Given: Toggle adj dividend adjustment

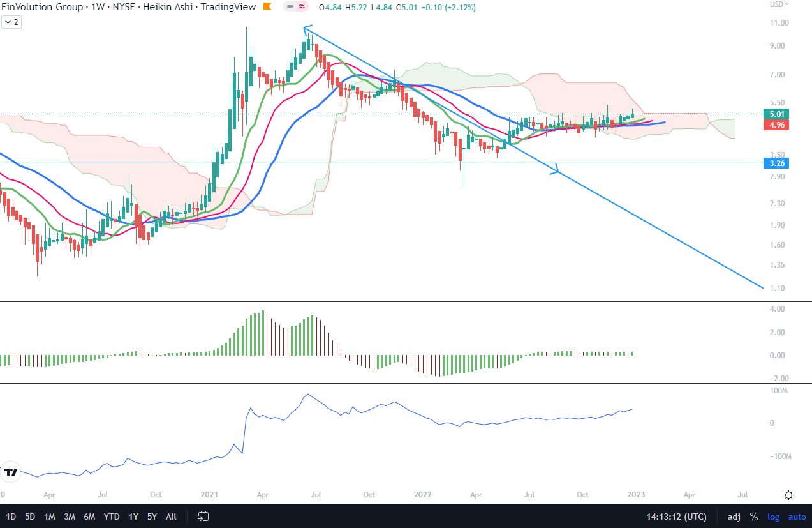Looking at the screenshot, I should pyautogui.click(x=734, y=517).
